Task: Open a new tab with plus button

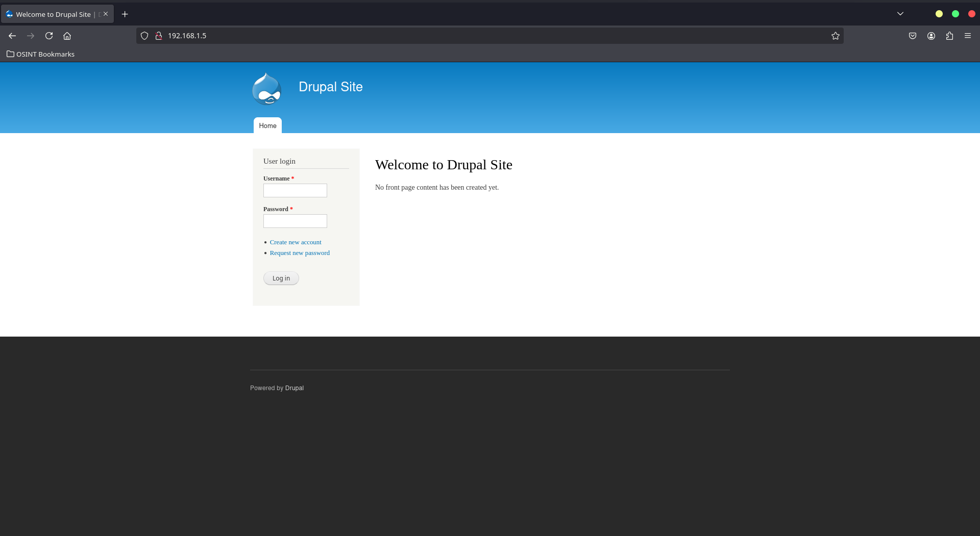Action: 125,14
